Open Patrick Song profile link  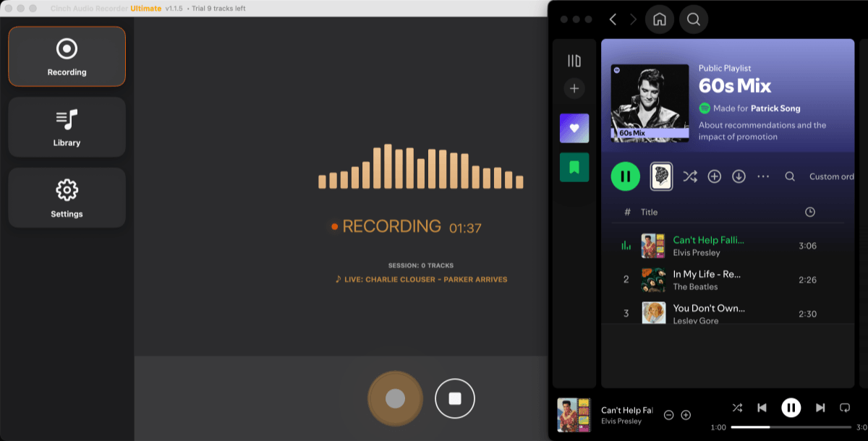775,108
